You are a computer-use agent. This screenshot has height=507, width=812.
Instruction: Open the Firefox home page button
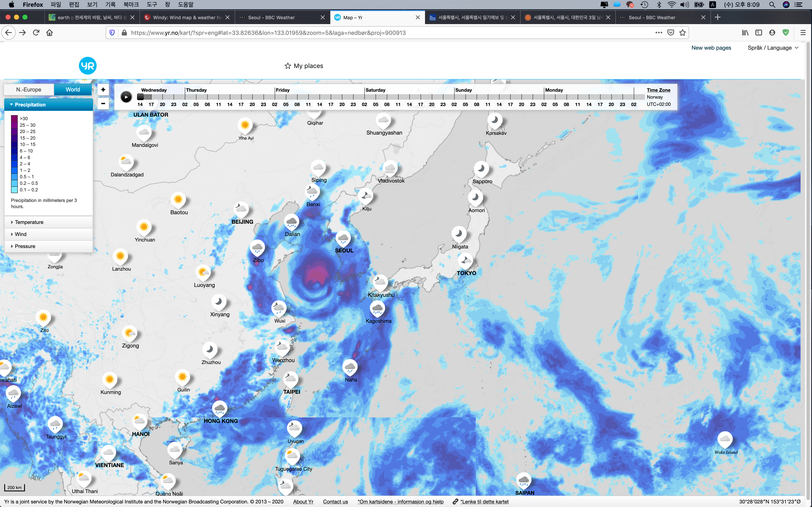[x=50, y=33]
